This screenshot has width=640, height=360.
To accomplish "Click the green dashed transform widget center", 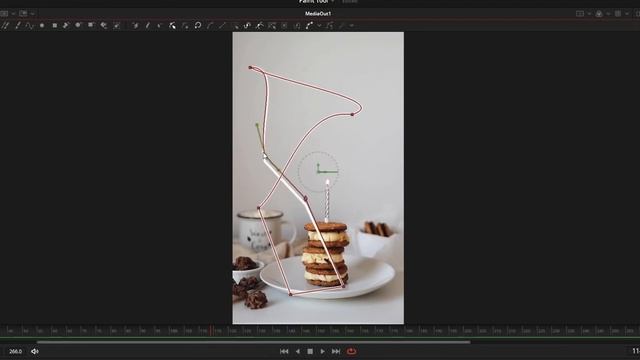I will [318, 172].
